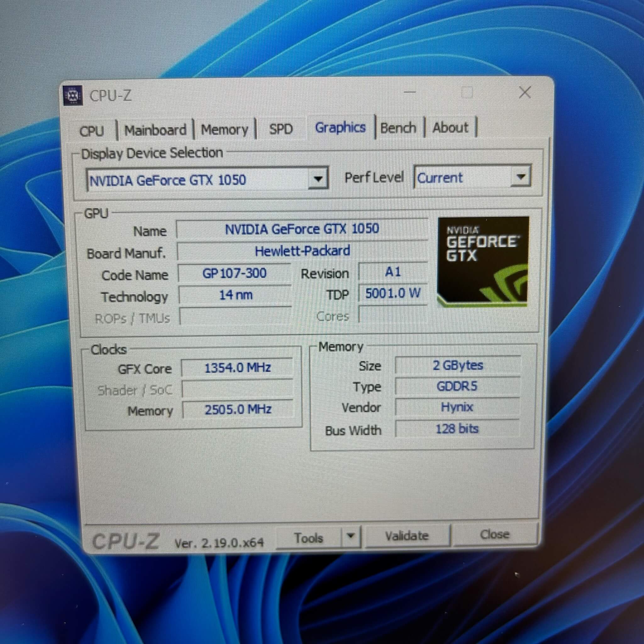
Task: Expand the Tools button dropdown arrow
Action: [350, 536]
